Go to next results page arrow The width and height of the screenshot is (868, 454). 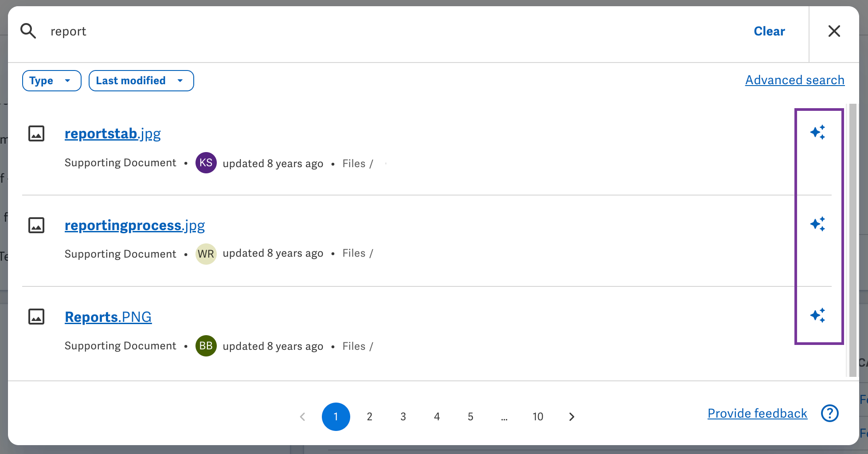572,417
